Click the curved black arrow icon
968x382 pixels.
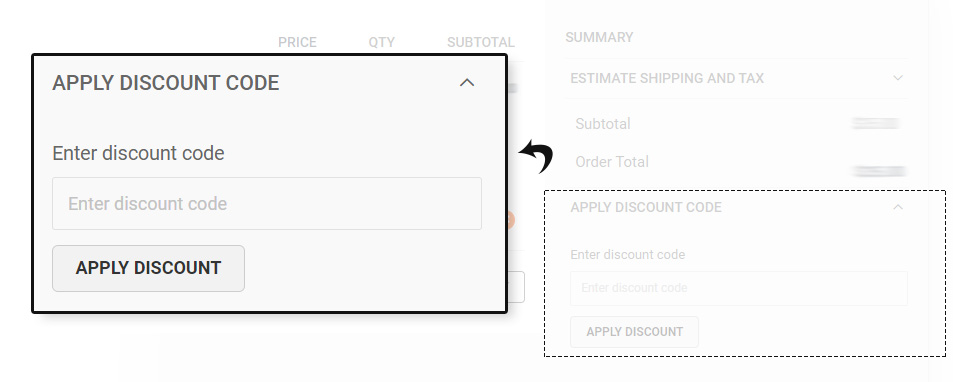(536, 156)
